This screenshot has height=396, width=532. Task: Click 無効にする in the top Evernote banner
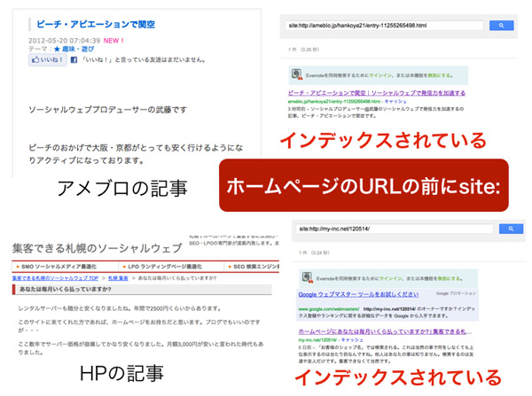(x=439, y=75)
